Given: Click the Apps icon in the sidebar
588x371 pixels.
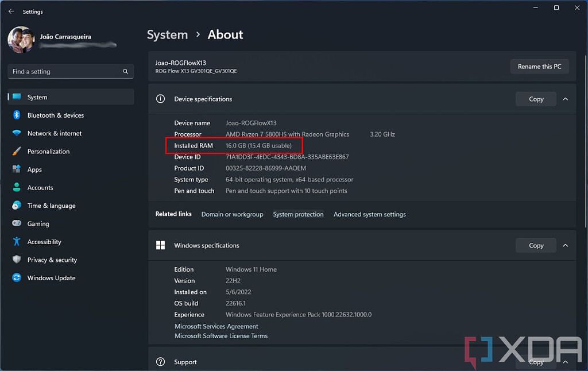Looking at the screenshot, I should (17, 169).
